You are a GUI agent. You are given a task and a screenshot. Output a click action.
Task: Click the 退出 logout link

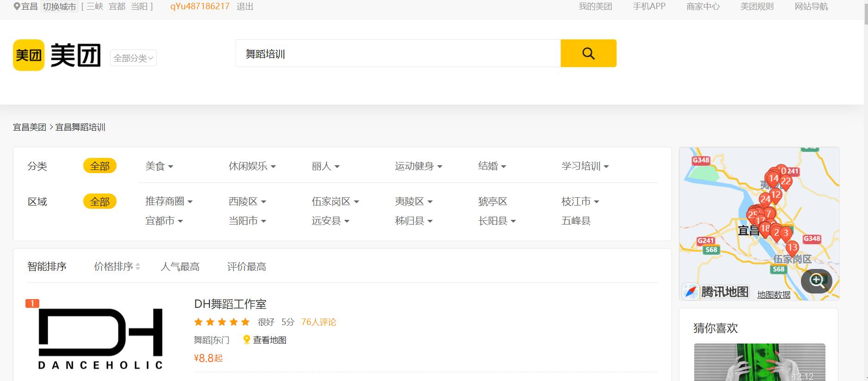tap(245, 6)
